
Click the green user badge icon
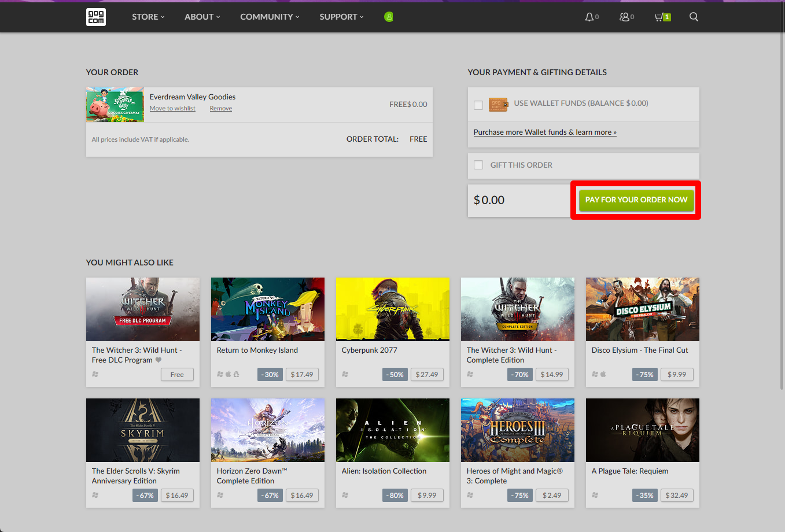click(x=389, y=17)
